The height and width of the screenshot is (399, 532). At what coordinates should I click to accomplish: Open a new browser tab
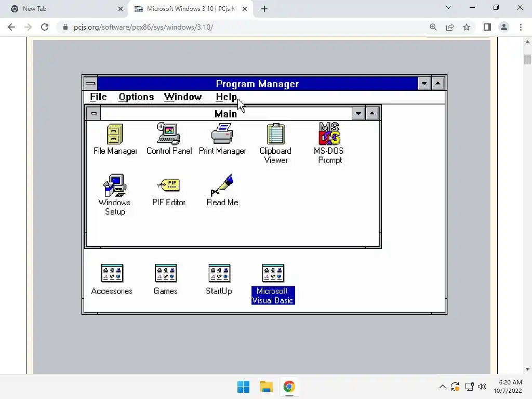click(x=264, y=9)
